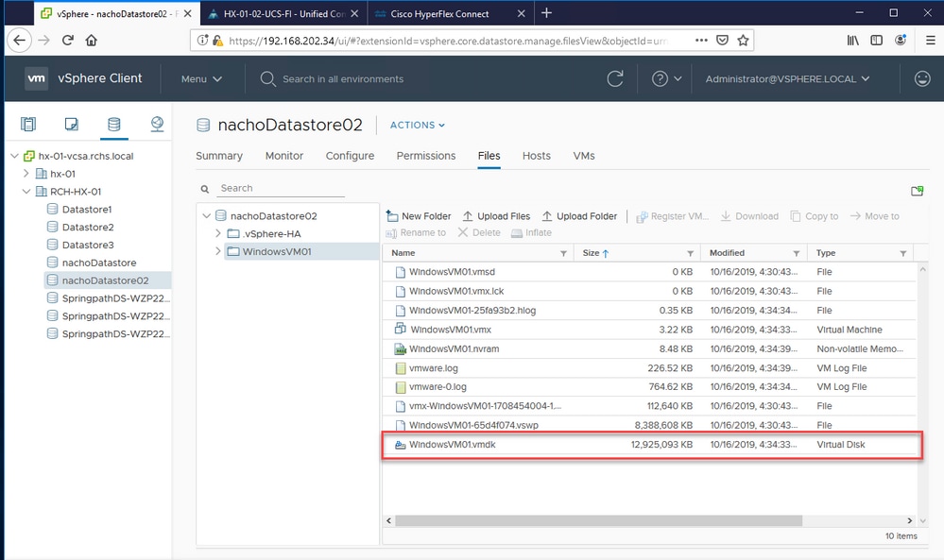944x560 pixels.
Task: Filter the Name column
Action: pyautogui.click(x=563, y=253)
